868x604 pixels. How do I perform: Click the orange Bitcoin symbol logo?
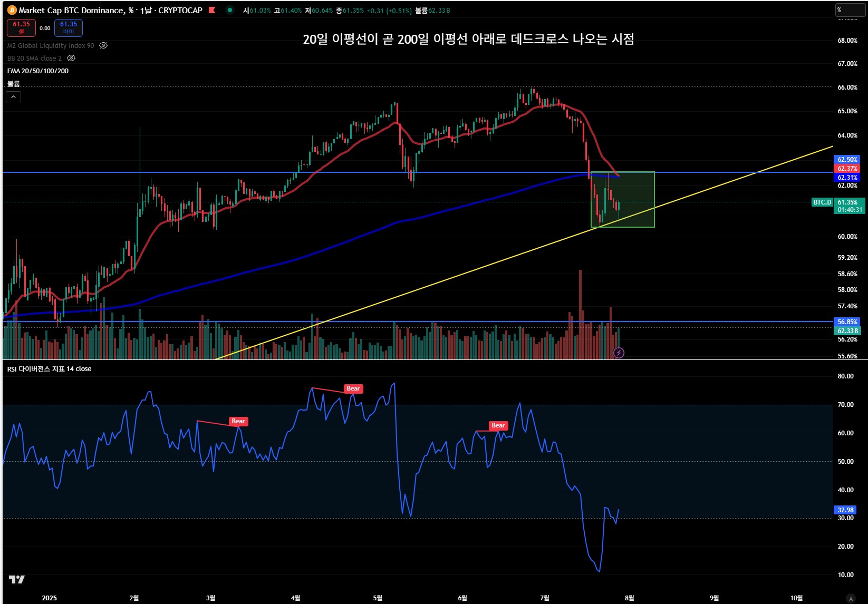tap(12, 10)
